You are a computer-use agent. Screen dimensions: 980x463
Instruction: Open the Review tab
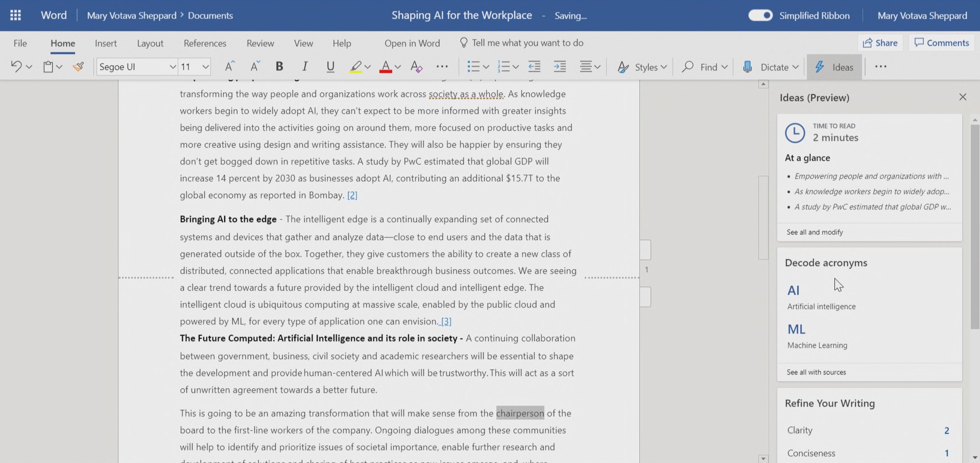coord(260,43)
